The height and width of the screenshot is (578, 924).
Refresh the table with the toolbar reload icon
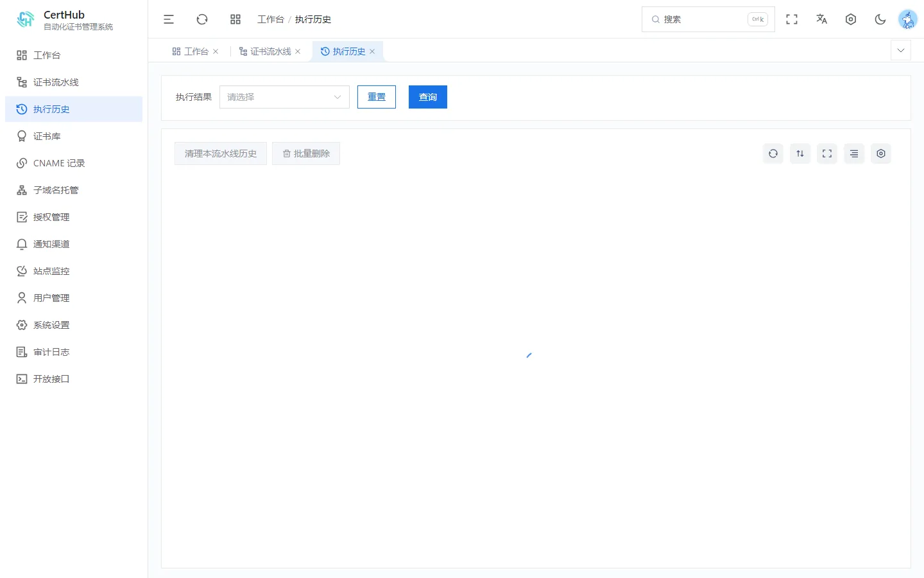point(773,153)
